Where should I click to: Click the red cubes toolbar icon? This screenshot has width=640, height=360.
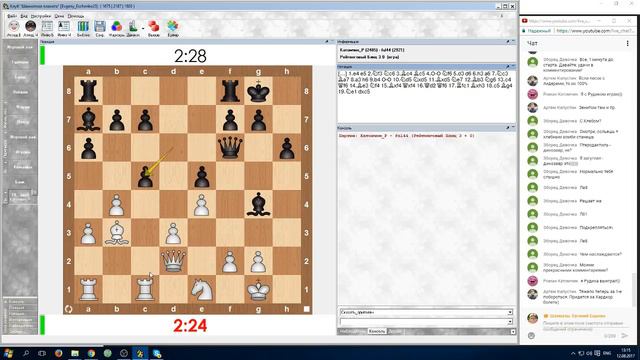tap(154, 27)
